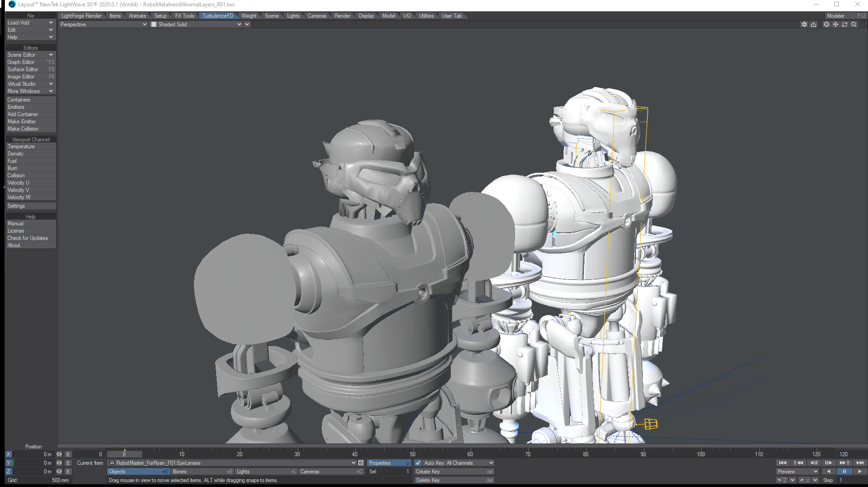Click the viewport rotate icon
The height and width of the screenshot is (487, 868).
[844, 24]
